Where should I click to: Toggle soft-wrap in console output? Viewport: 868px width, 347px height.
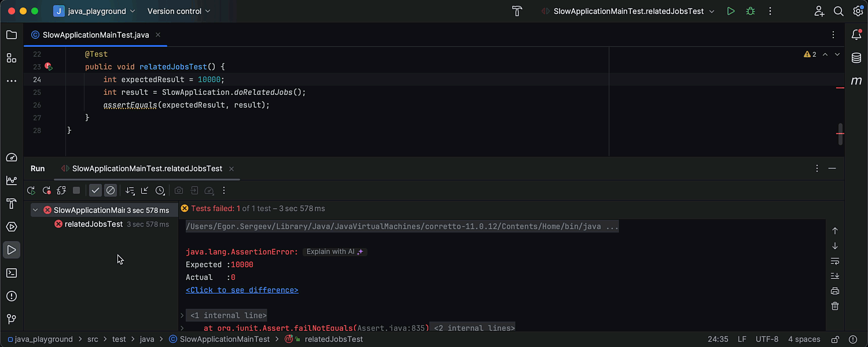coord(835,261)
